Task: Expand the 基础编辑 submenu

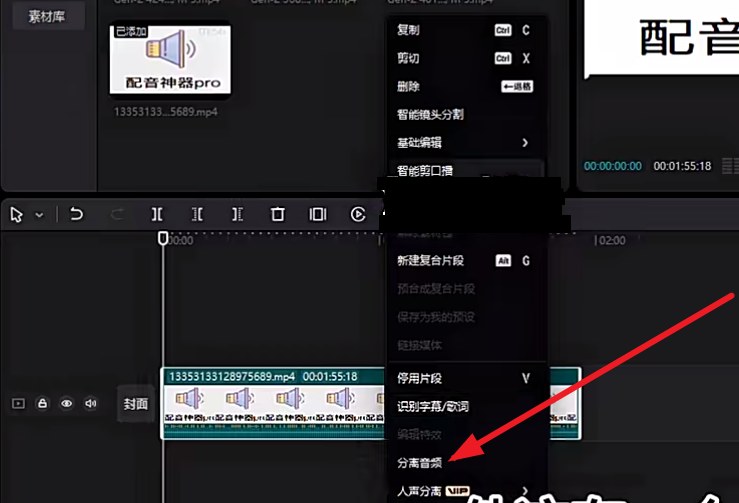Action: click(x=465, y=143)
